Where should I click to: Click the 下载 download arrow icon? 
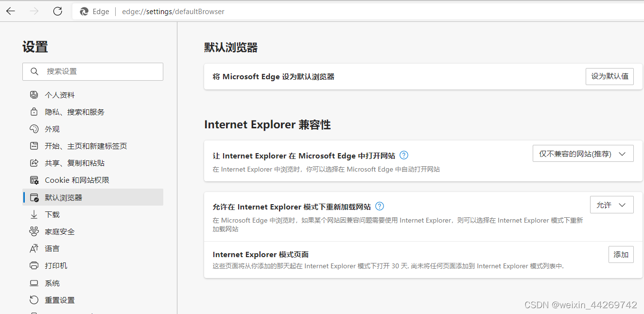click(x=34, y=214)
